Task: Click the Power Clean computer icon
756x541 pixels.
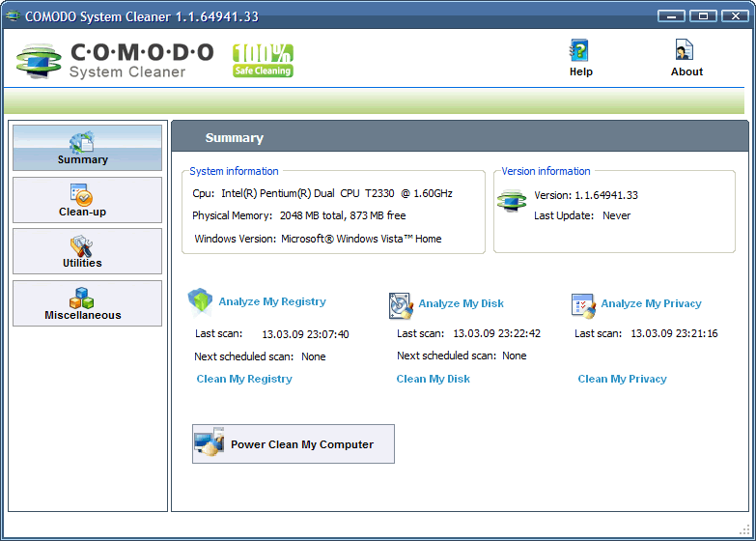Action: [x=210, y=441]
